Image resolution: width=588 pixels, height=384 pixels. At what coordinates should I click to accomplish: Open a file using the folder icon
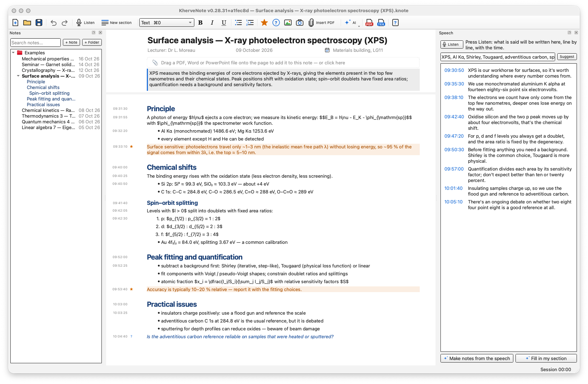pyautogui.click(x=27, y=23)
